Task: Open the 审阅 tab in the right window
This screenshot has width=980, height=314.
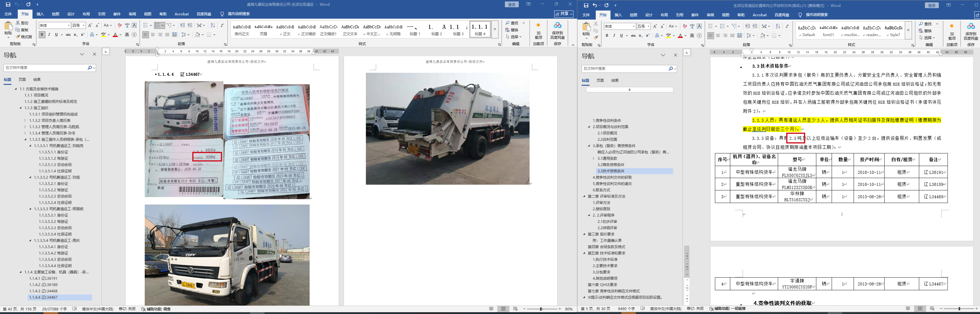Action: (710, 15)
